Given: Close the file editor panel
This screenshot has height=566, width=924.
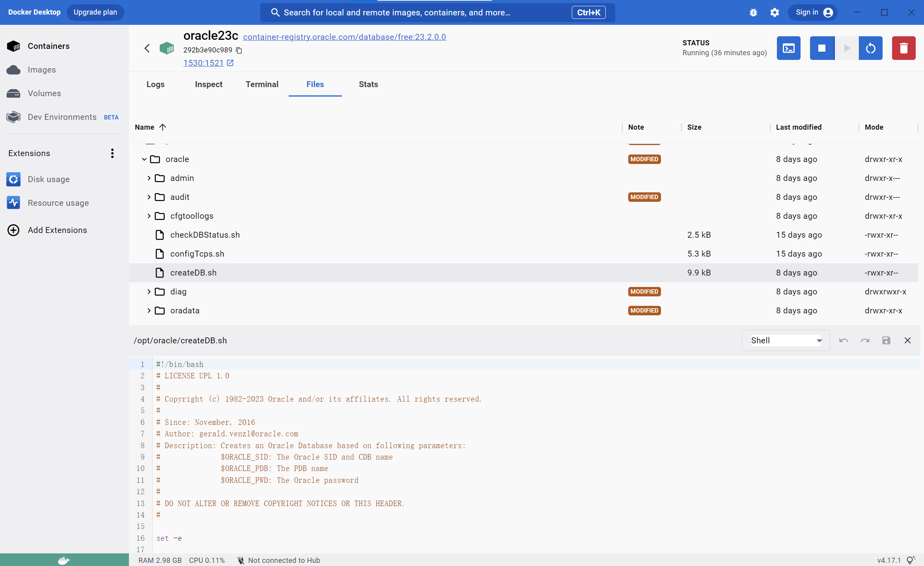Looking at the screenshot, I should [x=907, y=340].
